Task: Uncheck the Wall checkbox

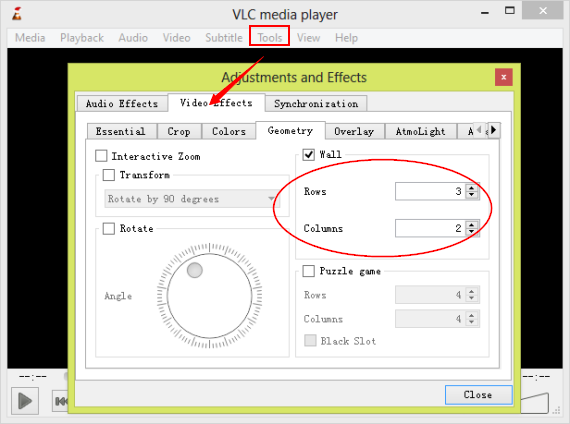Action: click(x=309, y=155)
